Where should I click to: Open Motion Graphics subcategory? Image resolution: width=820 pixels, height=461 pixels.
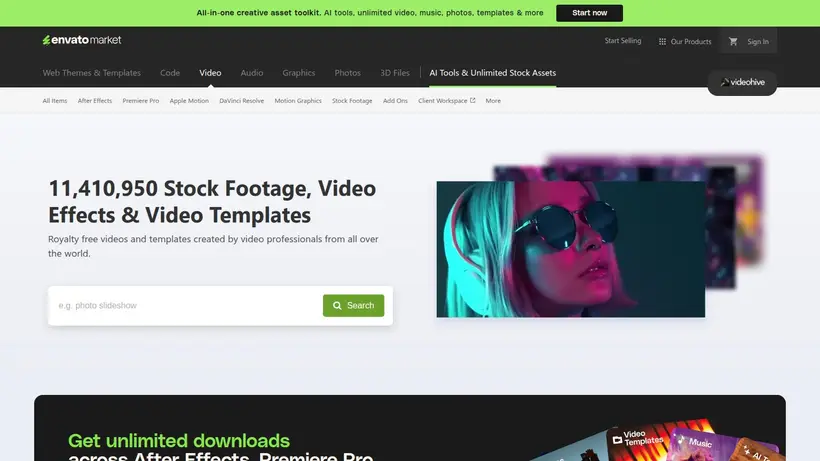point(298,100)
